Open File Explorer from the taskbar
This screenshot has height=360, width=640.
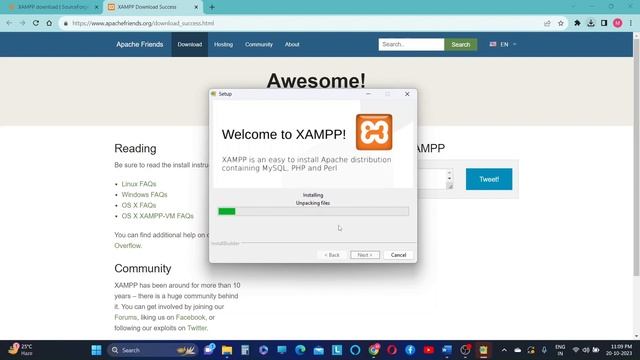coord(227,350)
